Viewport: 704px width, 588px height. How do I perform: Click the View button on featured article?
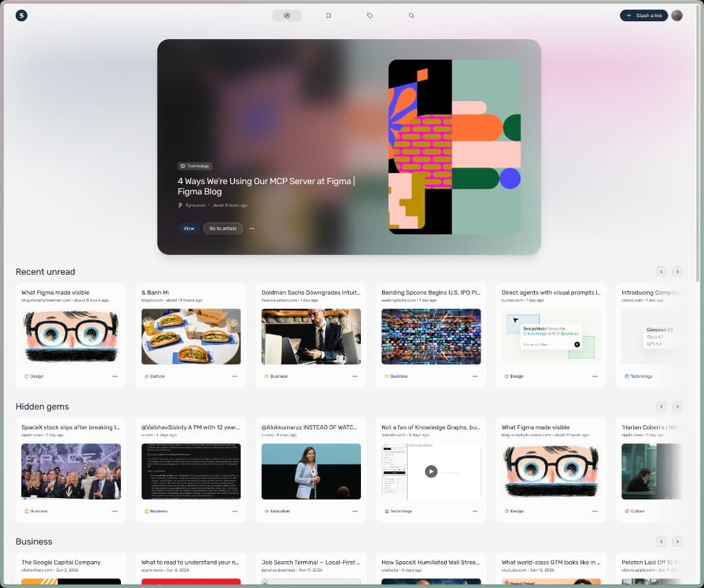coord(188,228)
